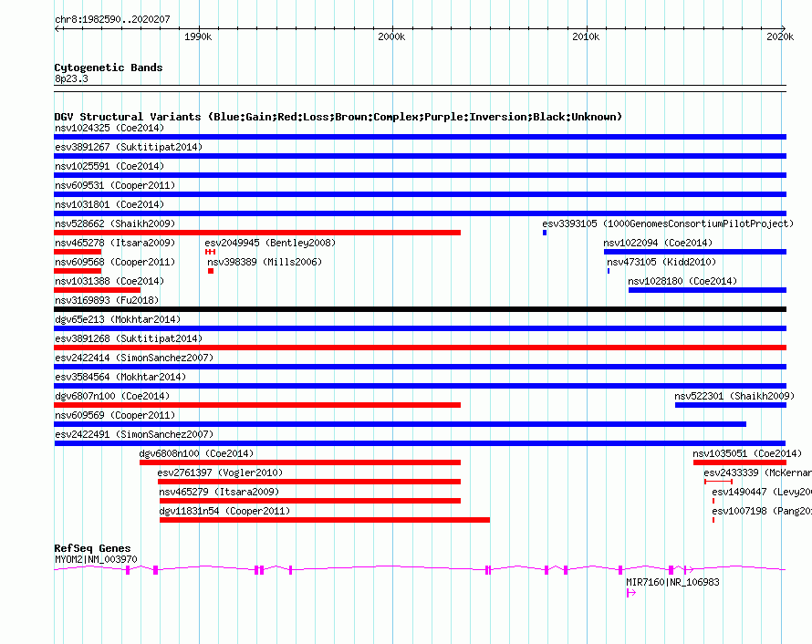The image size is (812, 644).
Task: Click the black nsv3169893 (Fu2018) bar
Action: [x=420, y=309]
